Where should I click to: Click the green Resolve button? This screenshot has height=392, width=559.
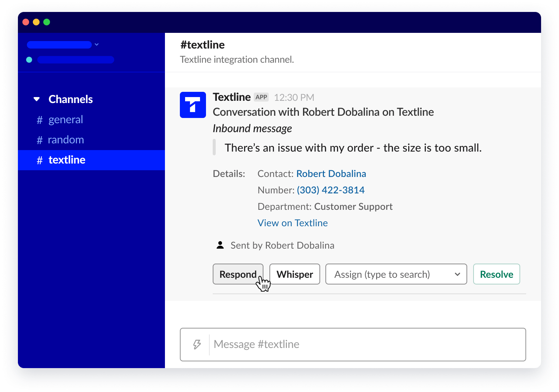pyautogui.click(x=496, y=274)
